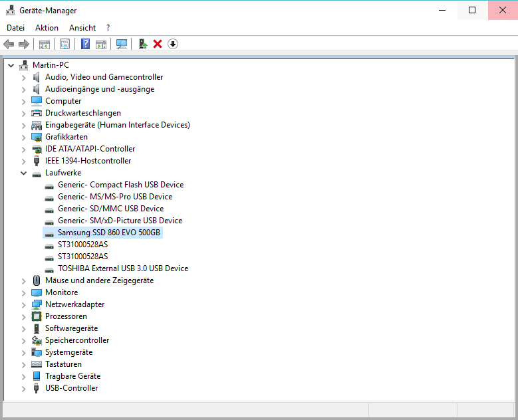Click the USB-Controller plug icon
The image size is (518, 420).
pos(37,388)
